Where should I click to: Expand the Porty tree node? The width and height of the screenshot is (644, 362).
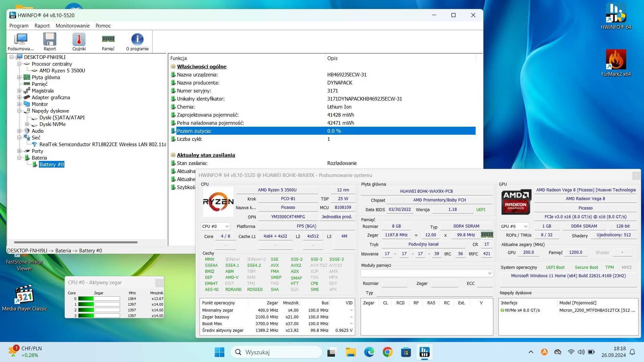point(19,151)
